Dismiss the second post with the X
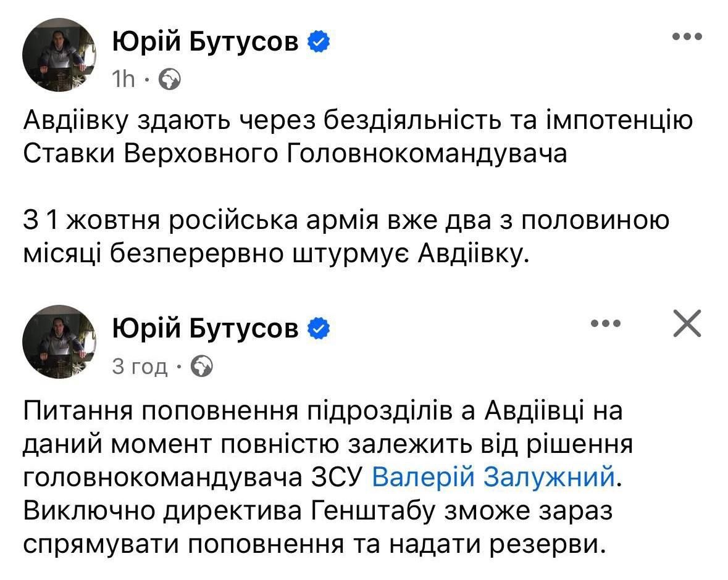 click(x=687, y=324)
